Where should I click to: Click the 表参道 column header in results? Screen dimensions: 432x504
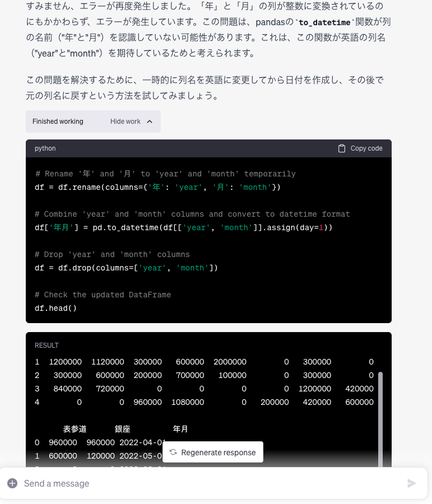coord(75,429)
